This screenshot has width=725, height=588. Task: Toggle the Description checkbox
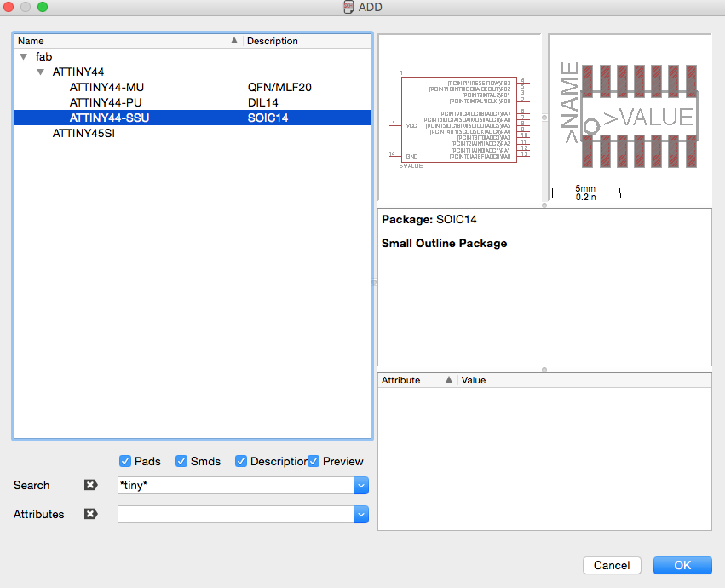(240, 461)
